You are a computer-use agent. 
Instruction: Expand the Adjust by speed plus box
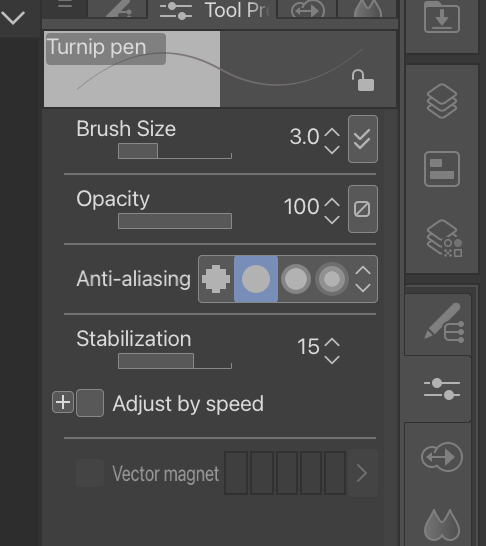(x=63, y=402)
